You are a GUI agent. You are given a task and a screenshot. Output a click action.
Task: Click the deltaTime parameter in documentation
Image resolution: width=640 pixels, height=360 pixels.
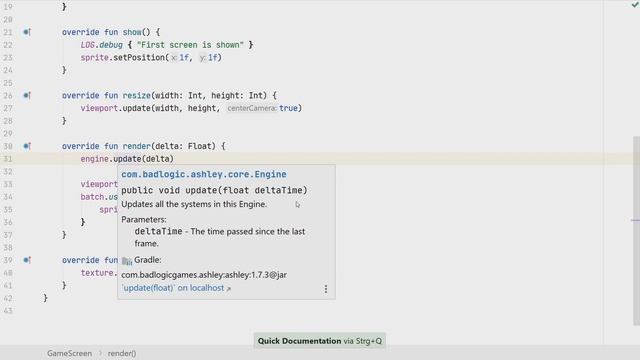pyautogui.click(x=158, y=231)
